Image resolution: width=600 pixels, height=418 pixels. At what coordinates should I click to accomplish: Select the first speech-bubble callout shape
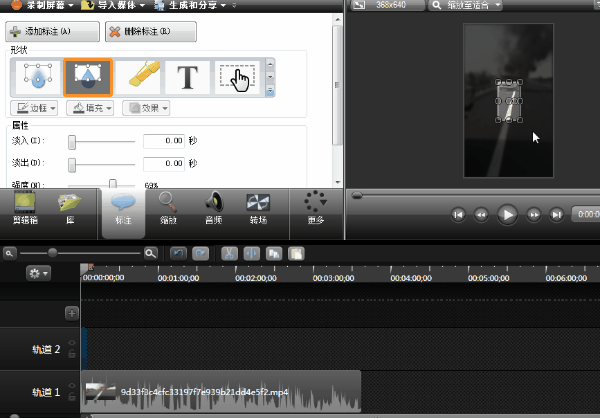point(38,77)
